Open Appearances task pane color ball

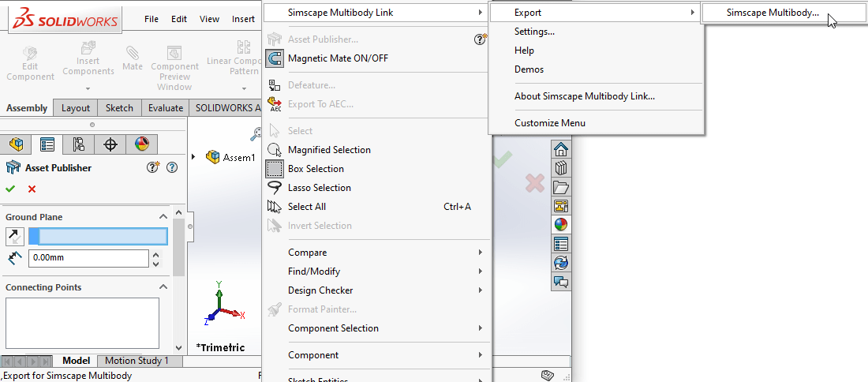click(x=561, y=225)
